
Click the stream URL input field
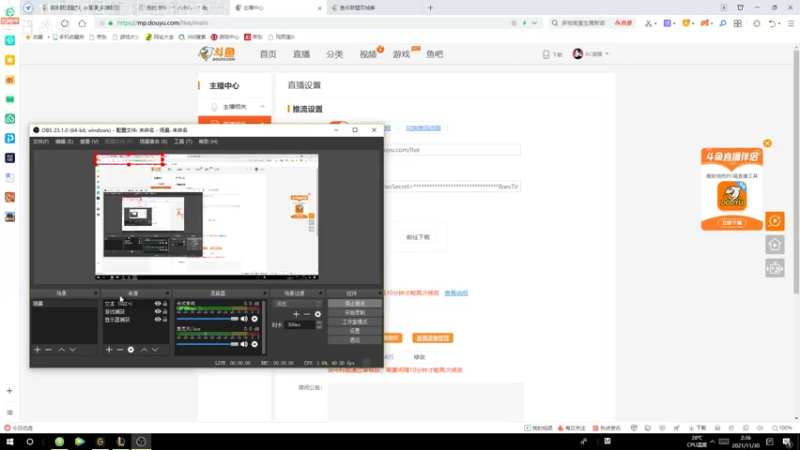pyautogui.click(x=452, y=150)
